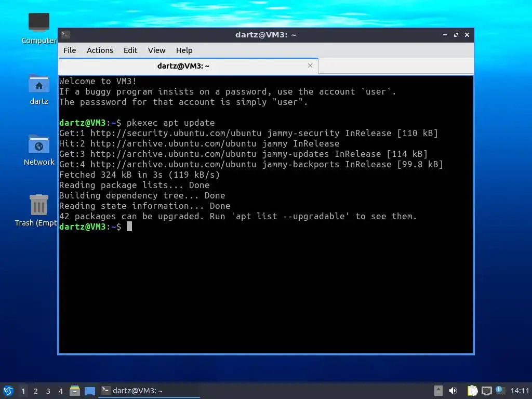Click the show desktop taskbar icon
Viewport: 532px width, 399px height.
[x=90, y=391]
